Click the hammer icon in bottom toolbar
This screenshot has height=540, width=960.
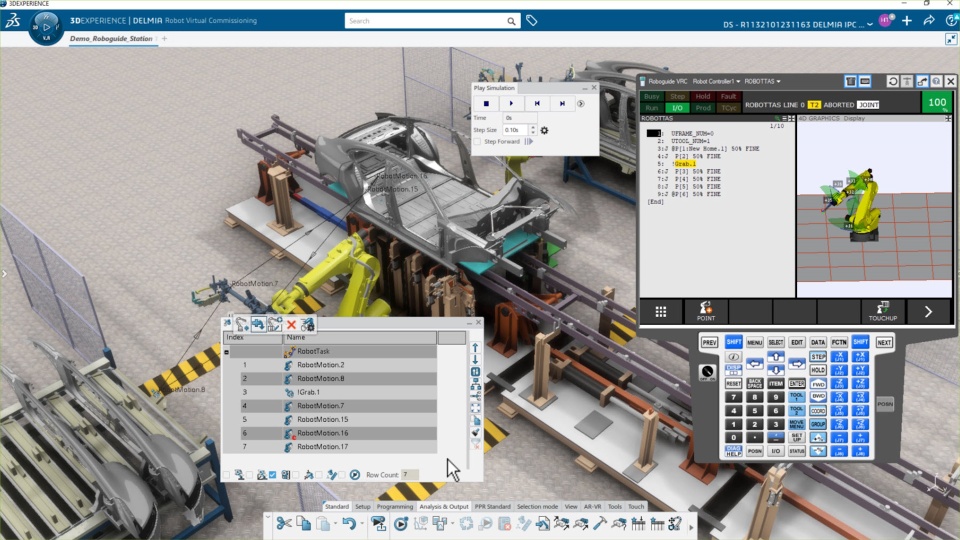[x=600, y=523]
